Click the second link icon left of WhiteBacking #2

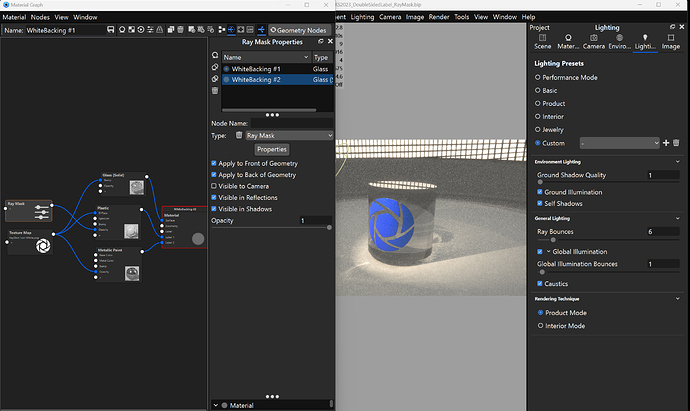click(x=215, y=79)
